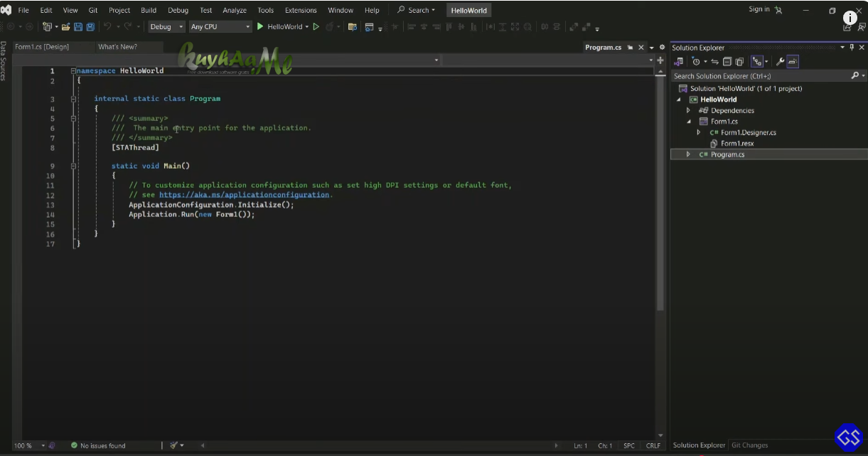Click the New Project toolbar icon
The width and height of the screenshot is (868, 456).
(x=48, y=27)
